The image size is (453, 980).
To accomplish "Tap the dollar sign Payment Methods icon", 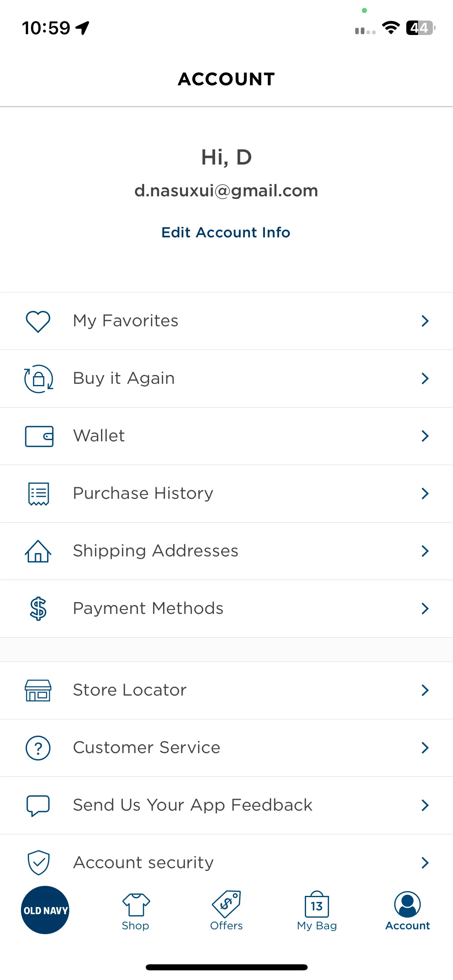I will tap(38, 609).
